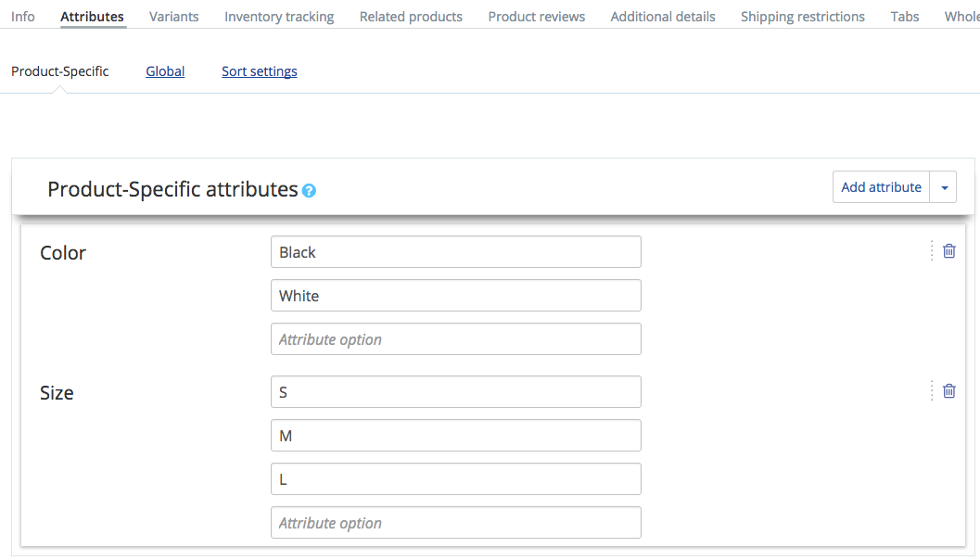Open the Inventory tracking tab
980x560 pixels.
(x=278, y=16)
